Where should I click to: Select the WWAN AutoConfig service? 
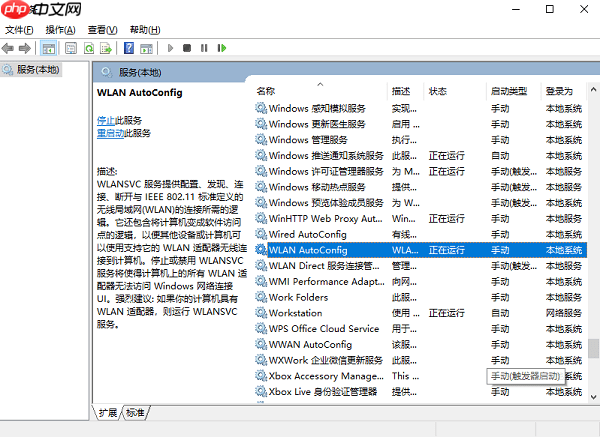click(419, 344)
